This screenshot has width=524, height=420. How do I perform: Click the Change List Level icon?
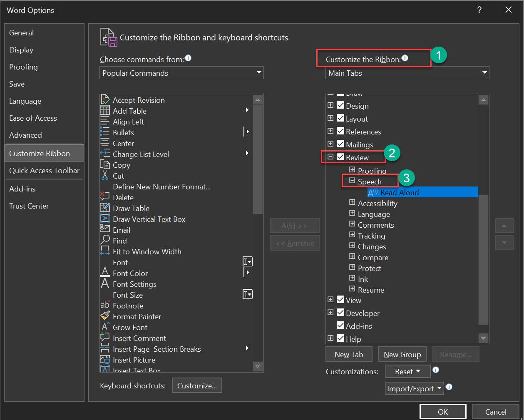click(105, 154)
